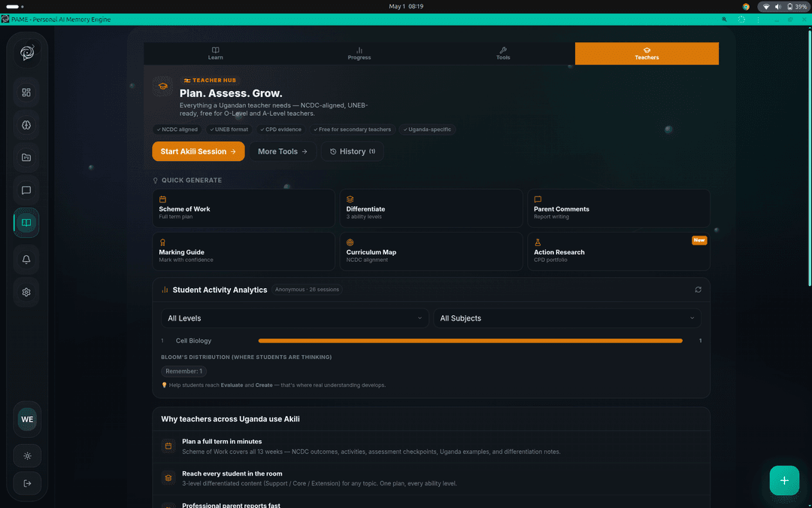Screen dimensions: 812x508
Task: Click the Activities pill in top-left corner
Action: pyautogui.click(x=14, y=7)
